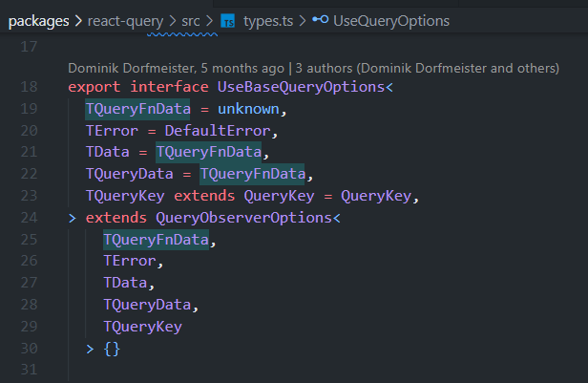Expand breadcrumb chevron after react-query
The width and height of the screenshot is (588, 383).
coord(173,21)
